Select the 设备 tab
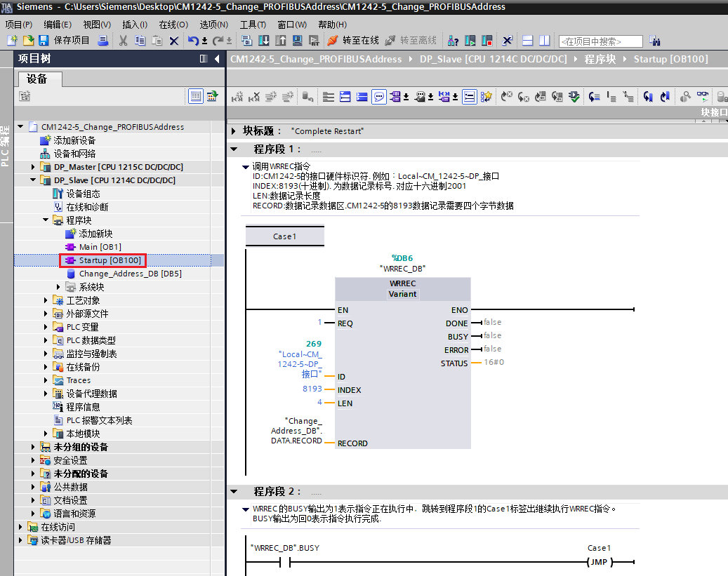The image size is (728, 576). click(x=40, y=79)
